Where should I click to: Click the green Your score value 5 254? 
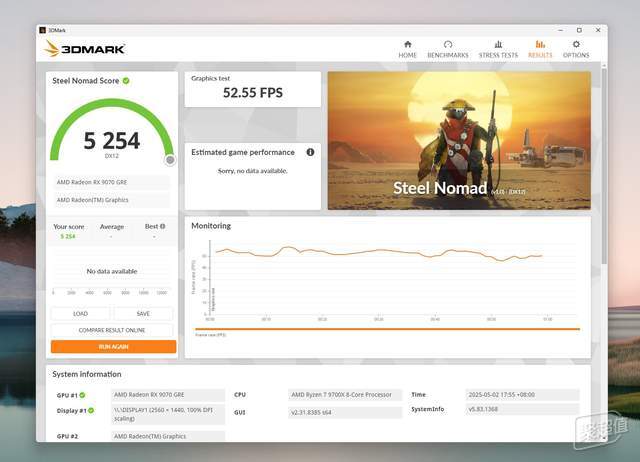68,236
